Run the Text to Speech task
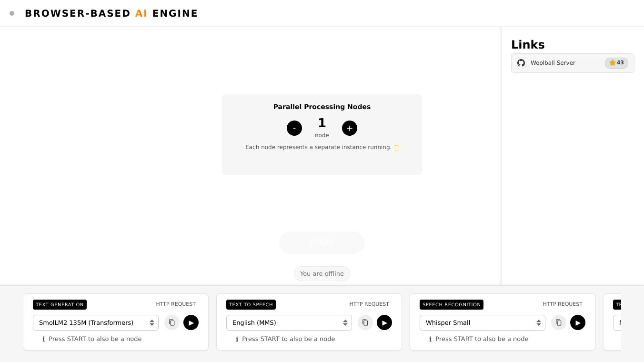This screenshot has width=644, height=362. [384, 322]
